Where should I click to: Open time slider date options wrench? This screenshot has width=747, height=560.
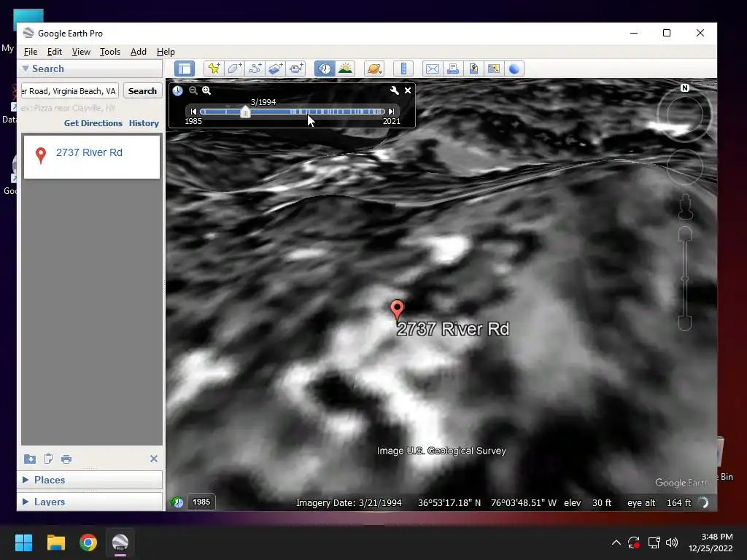[394, 90]
